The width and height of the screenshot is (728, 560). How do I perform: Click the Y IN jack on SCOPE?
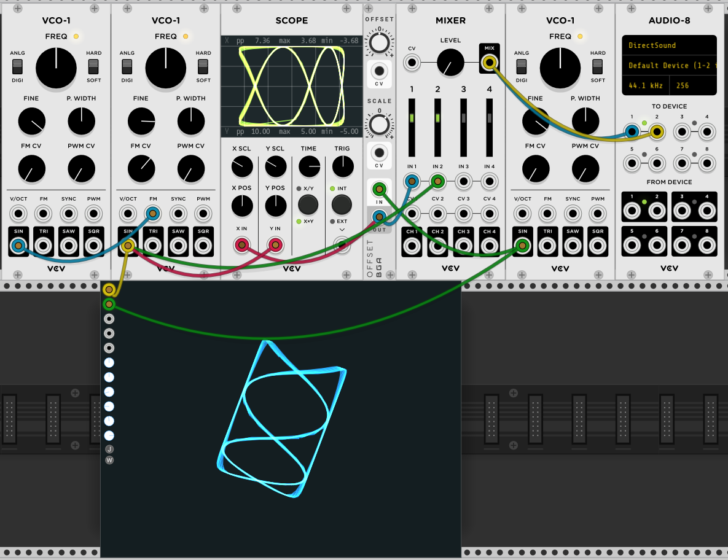click(275, 245)
